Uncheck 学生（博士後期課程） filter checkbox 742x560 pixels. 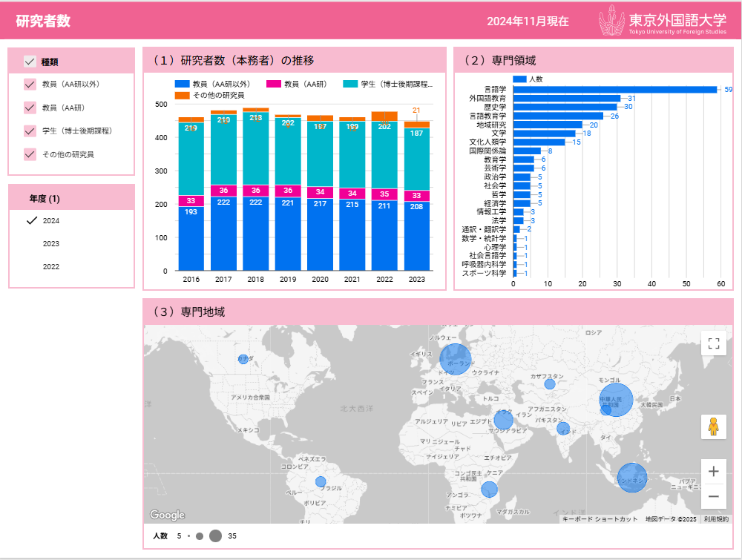click(x=30, y=131)
